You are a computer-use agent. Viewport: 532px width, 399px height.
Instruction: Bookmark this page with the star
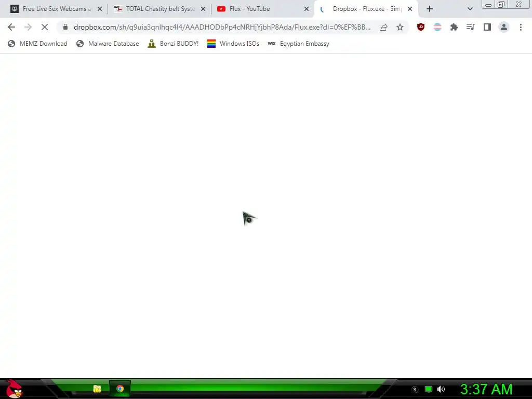click(400, 27)
